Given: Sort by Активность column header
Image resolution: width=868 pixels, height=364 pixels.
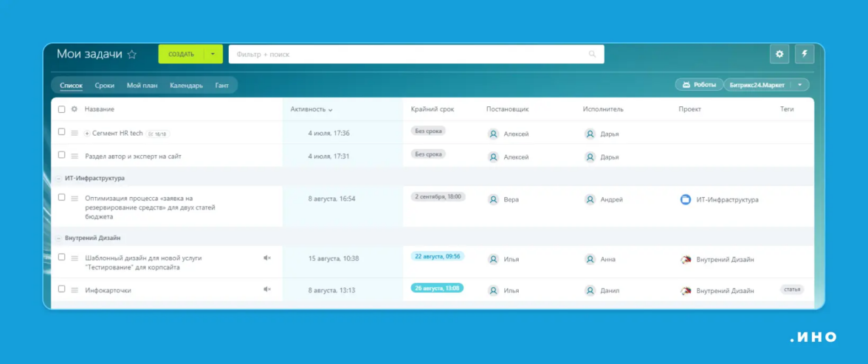Looking at the screenshot, I should [x=311, y=109].
